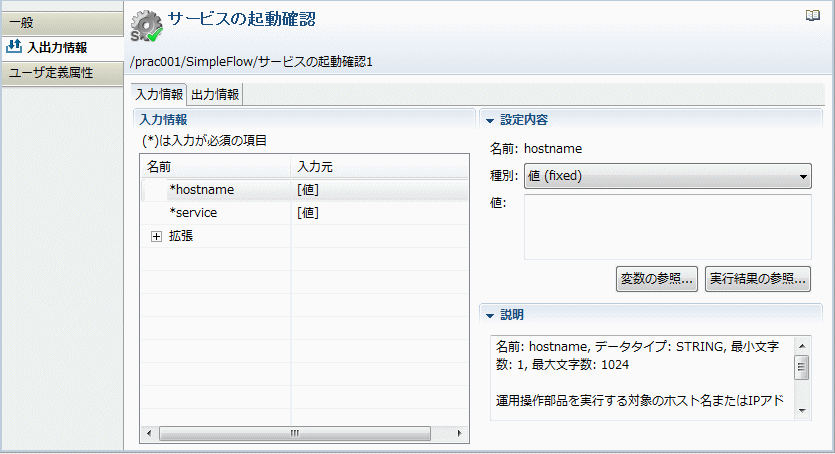The image size is (835, 454).
Task: Open the 種別 dropdown list
Action: [x=668, y=176]
